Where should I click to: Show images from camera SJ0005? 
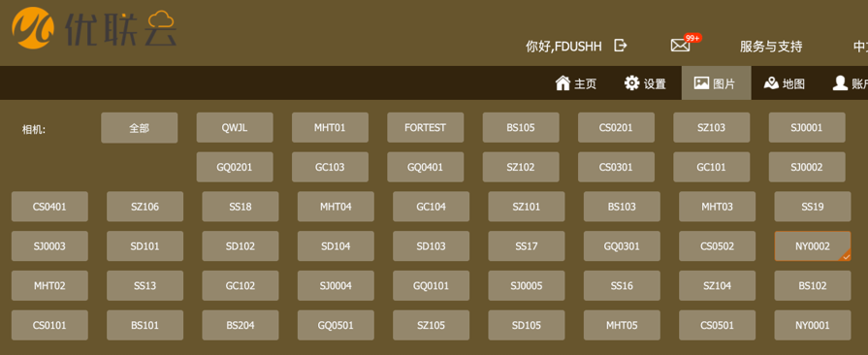coord(527,286)
